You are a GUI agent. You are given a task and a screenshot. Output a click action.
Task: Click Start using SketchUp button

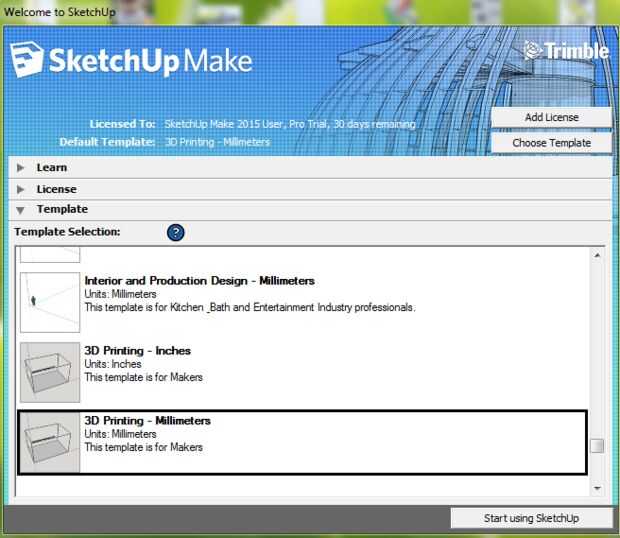pyautogui.click(x=531, y=518)
